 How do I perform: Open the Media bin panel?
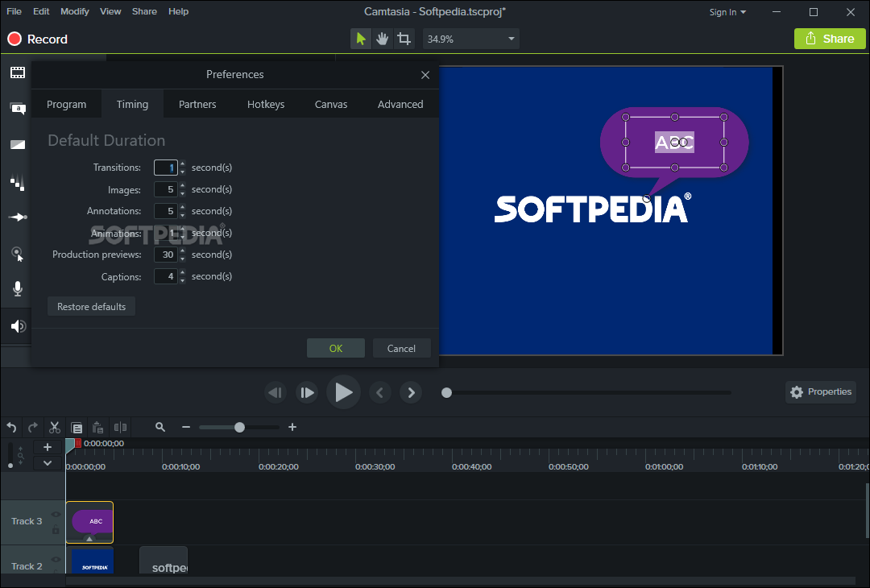(x=18, y=72)
